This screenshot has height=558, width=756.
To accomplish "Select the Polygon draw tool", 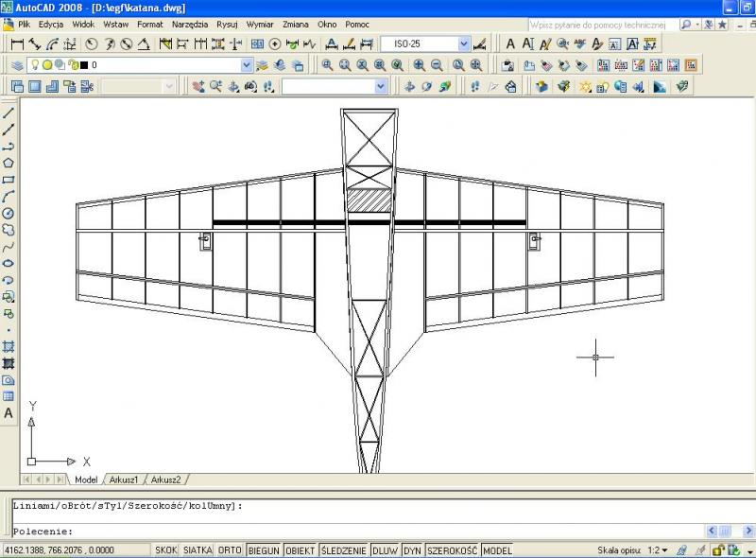I will pyautogui.click(x=9, y=163).
